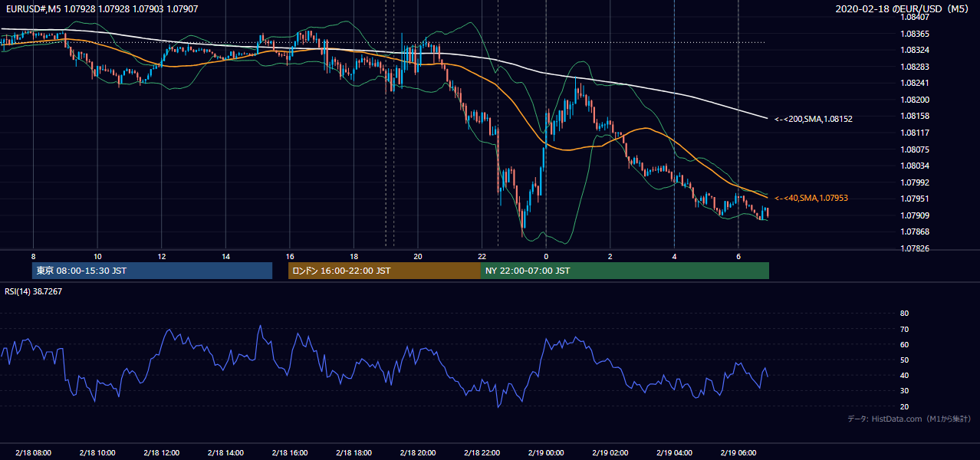This screenshot has width=980, height=460.
Task: Click the 1.07909 price axis label
Action: pos(915,215)
